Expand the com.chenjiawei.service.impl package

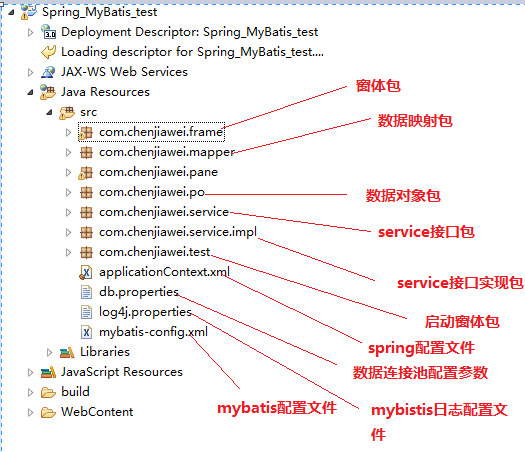pos(68,232)
